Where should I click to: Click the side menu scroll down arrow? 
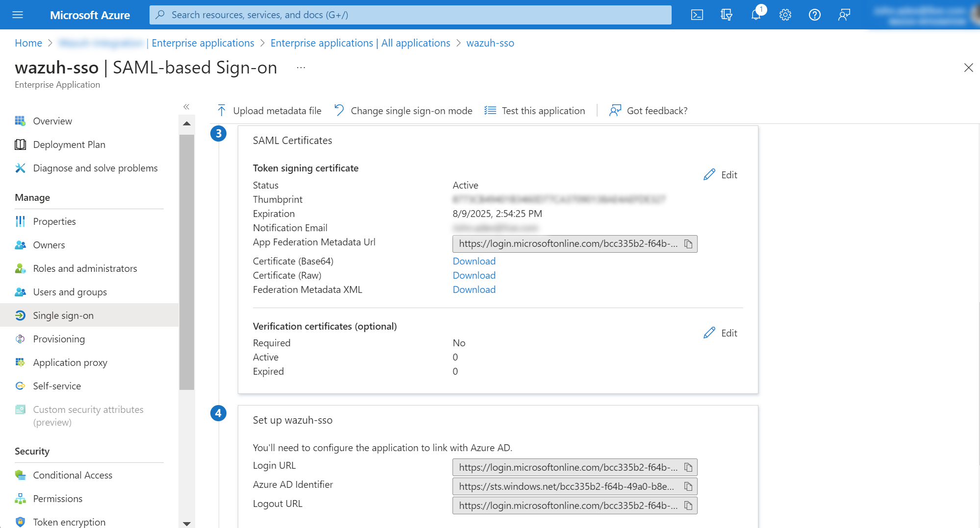point(187,523)
